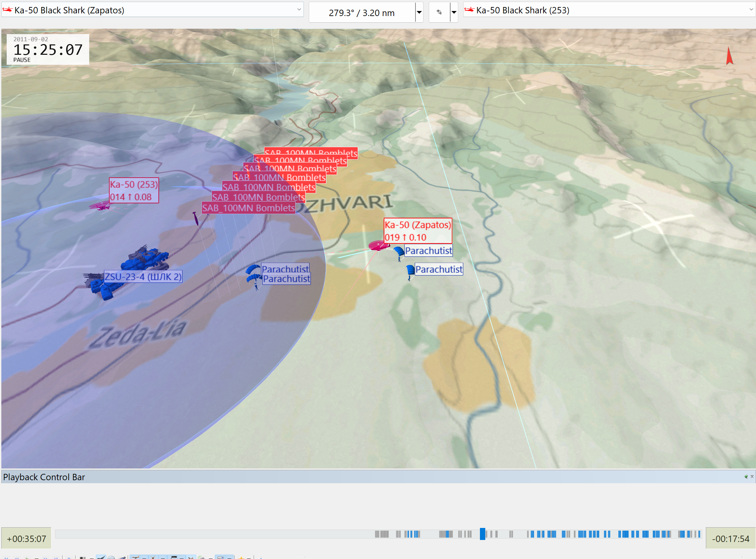Pin the Playback Control Bar panel

click(746, 477)
